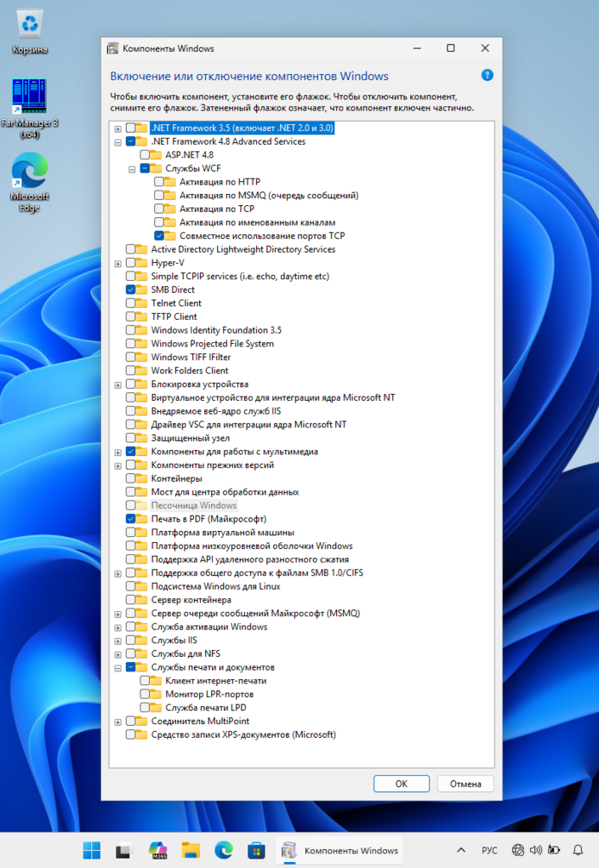Expand the Службы IIS tree node

point(118,640)
